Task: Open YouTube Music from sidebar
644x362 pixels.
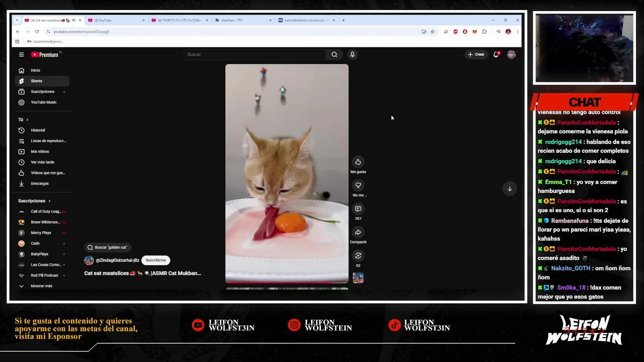Action: click(x=42, y=102)
